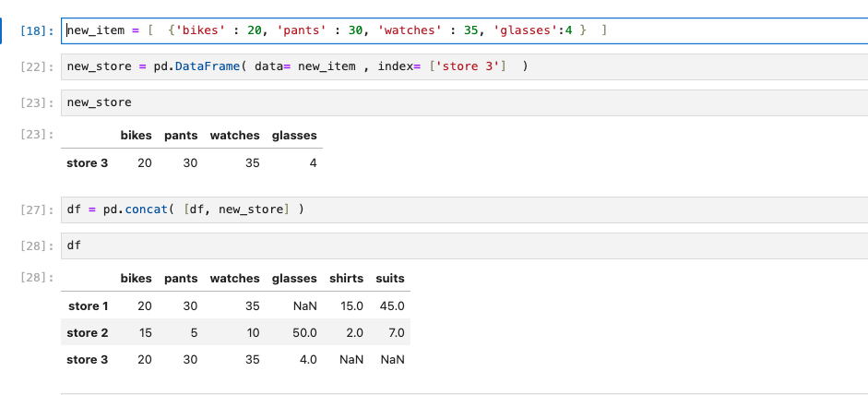The width and height of the screenshot is (868, 395).
Task: Click the [27] input prompt
Action: pyautogui.click(x=37, y=210)
